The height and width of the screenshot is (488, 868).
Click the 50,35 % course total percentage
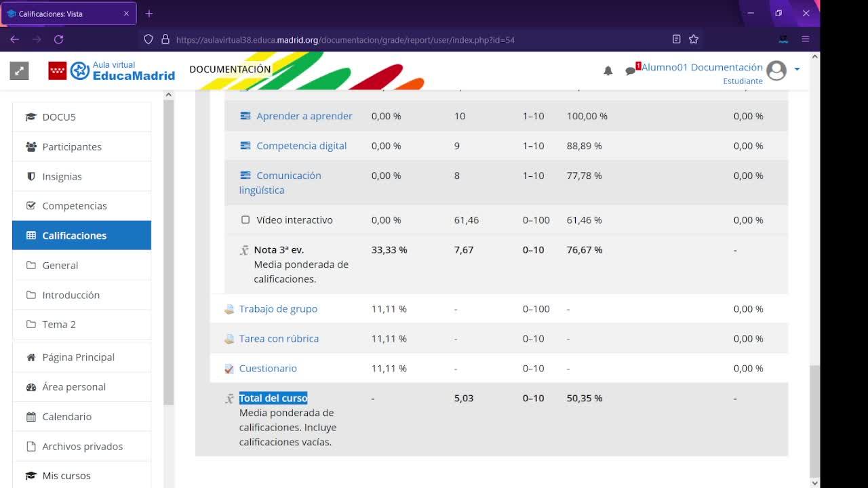click(585, 399)
